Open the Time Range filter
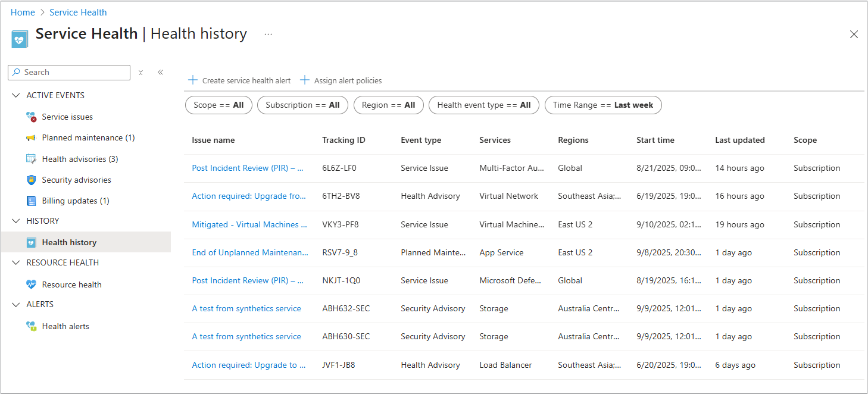This screenshot has width=868, height=394. tap(602, 105)
